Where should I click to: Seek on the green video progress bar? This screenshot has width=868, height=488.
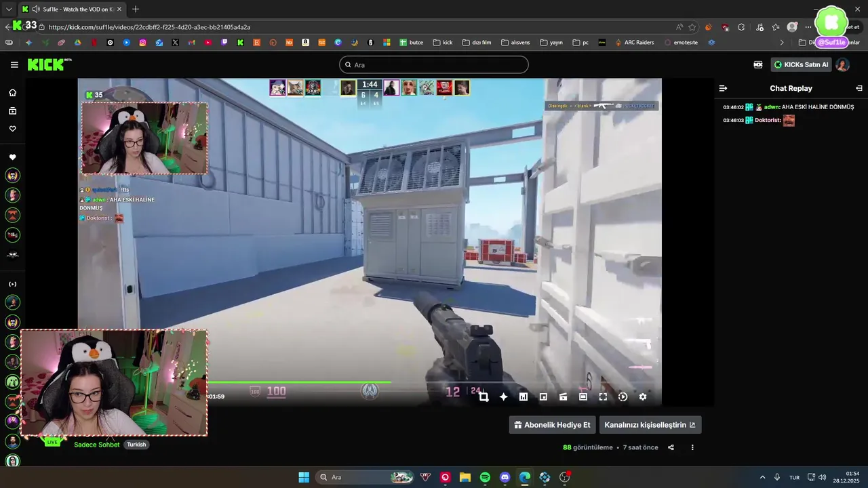[298, 382]
